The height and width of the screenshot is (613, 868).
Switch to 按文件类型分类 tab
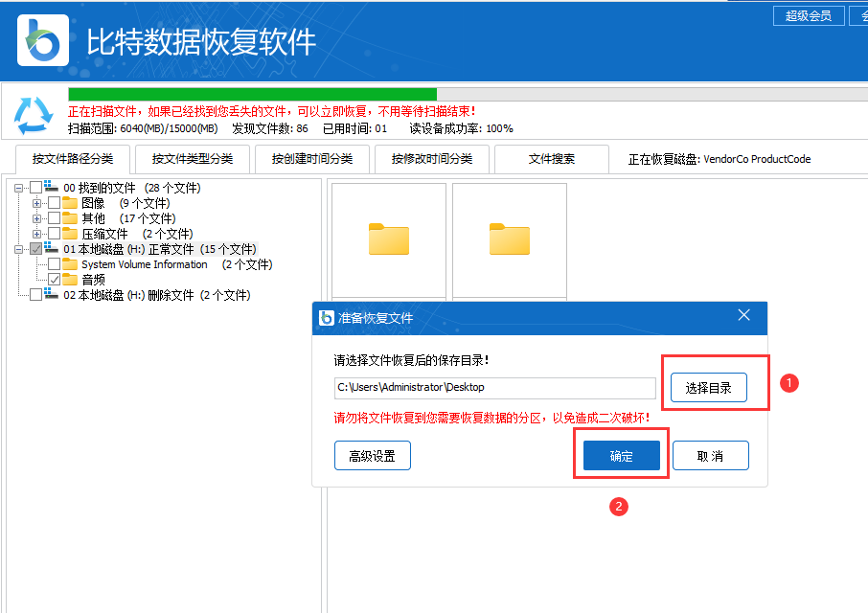click(193, 159)
